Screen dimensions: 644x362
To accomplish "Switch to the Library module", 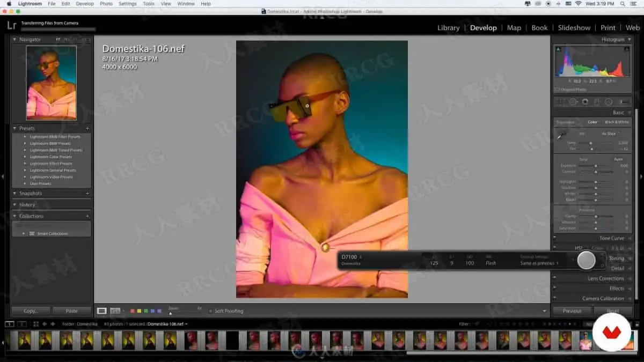I will click(x=448, y=28).
